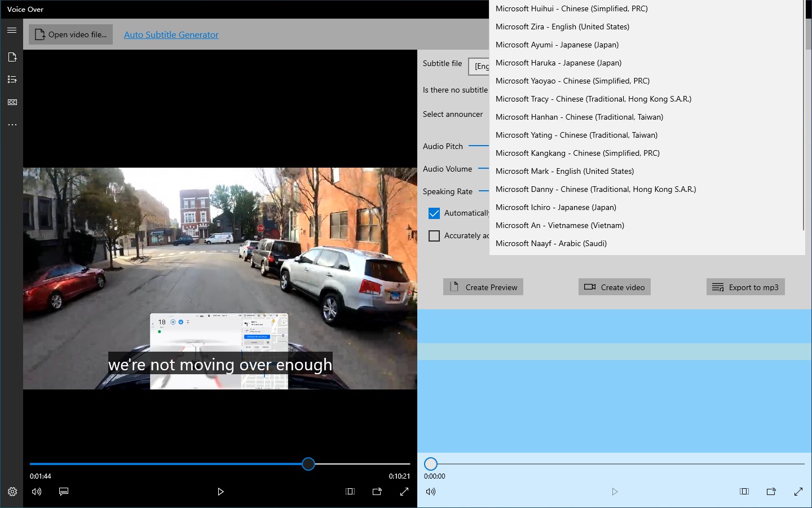Click the Audio Pitch label
The width and height of the screenshot is (812, 508).
coord(443,146)
